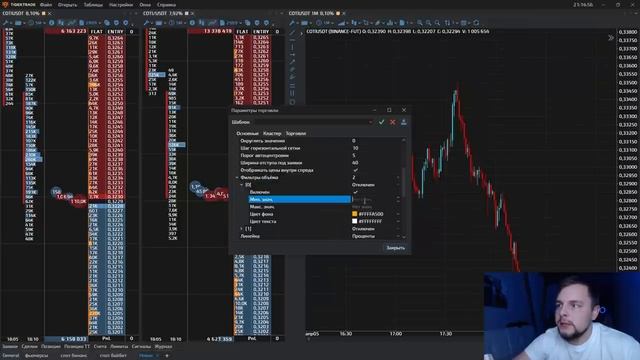The image size is (640, 360).
Task: Click zoom-in magnifier in chart toolbar
Action: pos(420,23)
